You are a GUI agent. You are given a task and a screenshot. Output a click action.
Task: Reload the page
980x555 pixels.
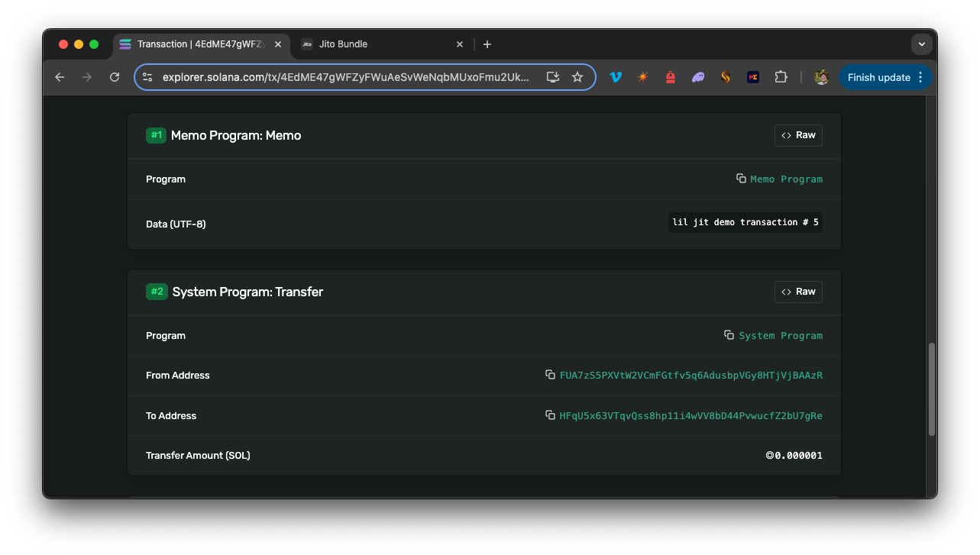tap(115, 77)
